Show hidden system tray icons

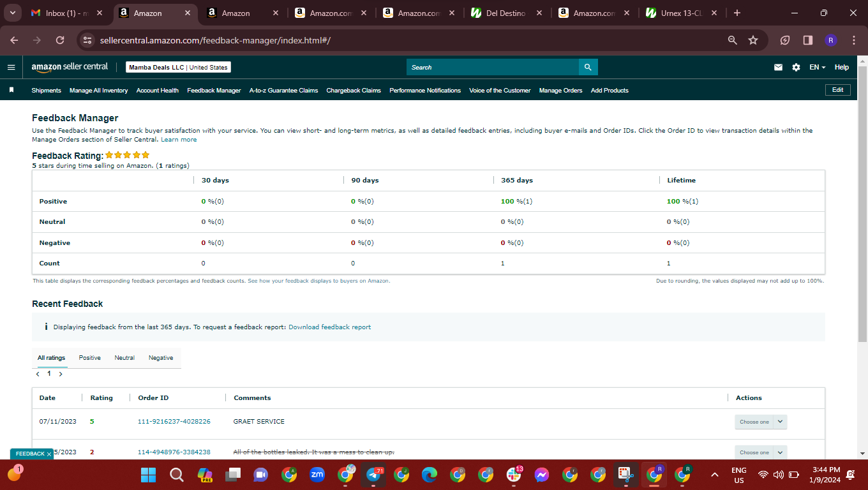(x=715, y=475)
